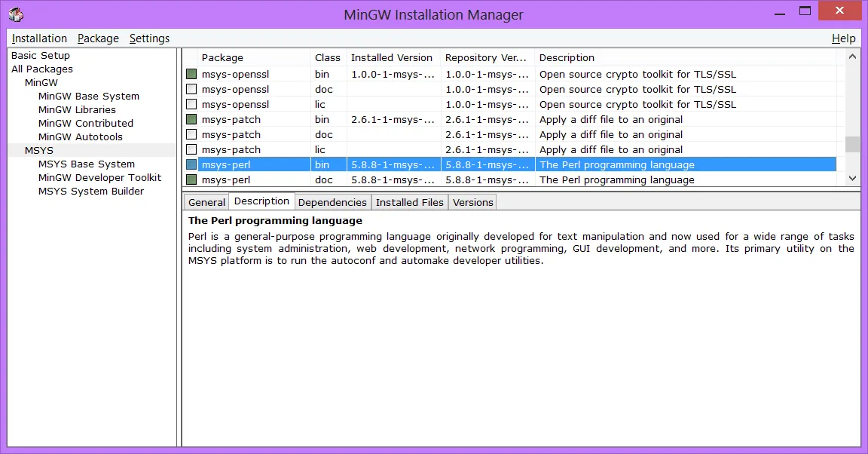The height and width of the screenshot is (454, 868).
Task: Click the 'The Perl programming language' heading
Action: pyautogui.click(x=275, y=220)
